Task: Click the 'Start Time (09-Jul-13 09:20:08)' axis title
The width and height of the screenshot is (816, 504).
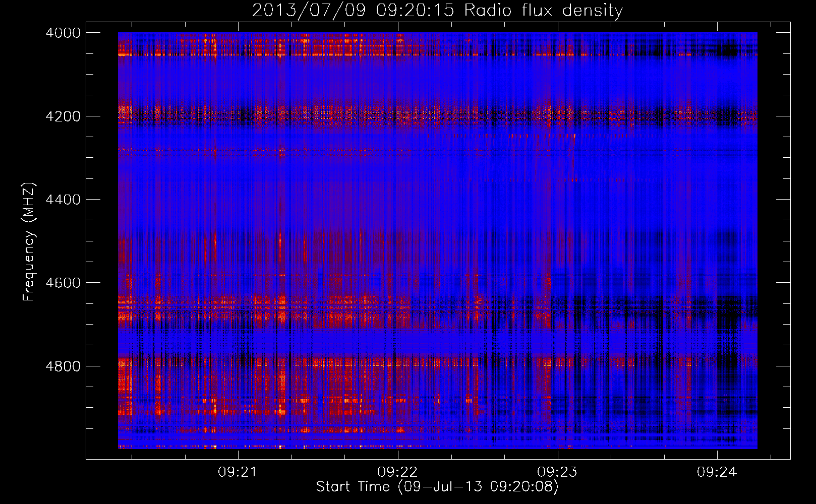Action: click(x=437, y=487)
